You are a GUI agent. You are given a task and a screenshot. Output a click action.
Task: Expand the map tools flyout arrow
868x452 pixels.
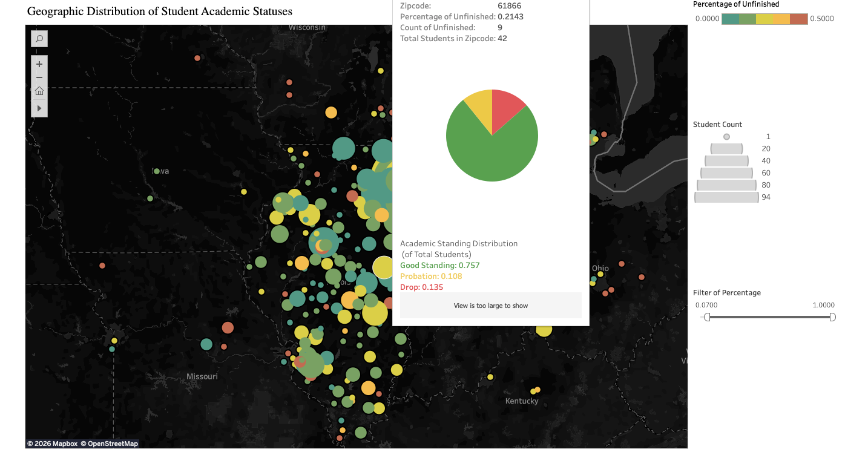tap(39, 108)
